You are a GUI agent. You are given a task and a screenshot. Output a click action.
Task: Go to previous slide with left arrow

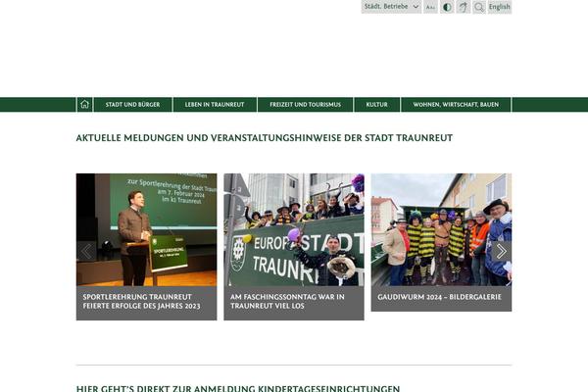click(86, 251)
